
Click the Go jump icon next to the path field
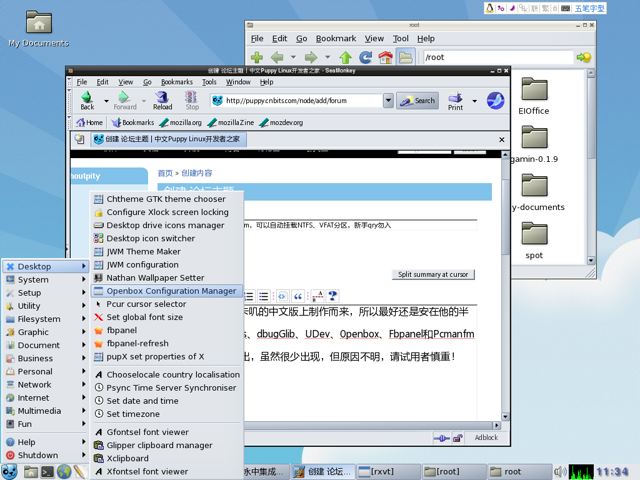[x=584, y=58]
